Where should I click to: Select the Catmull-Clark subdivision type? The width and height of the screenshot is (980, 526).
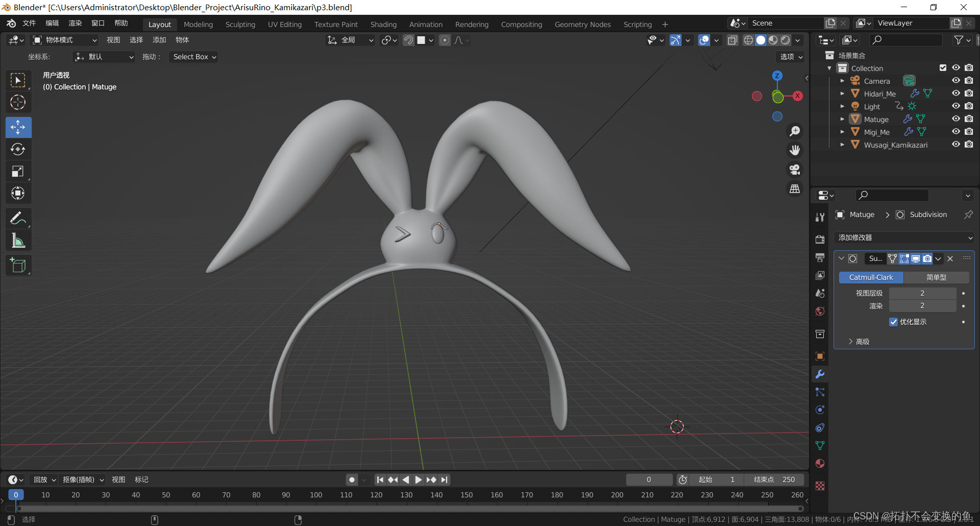tap(871, 277)
